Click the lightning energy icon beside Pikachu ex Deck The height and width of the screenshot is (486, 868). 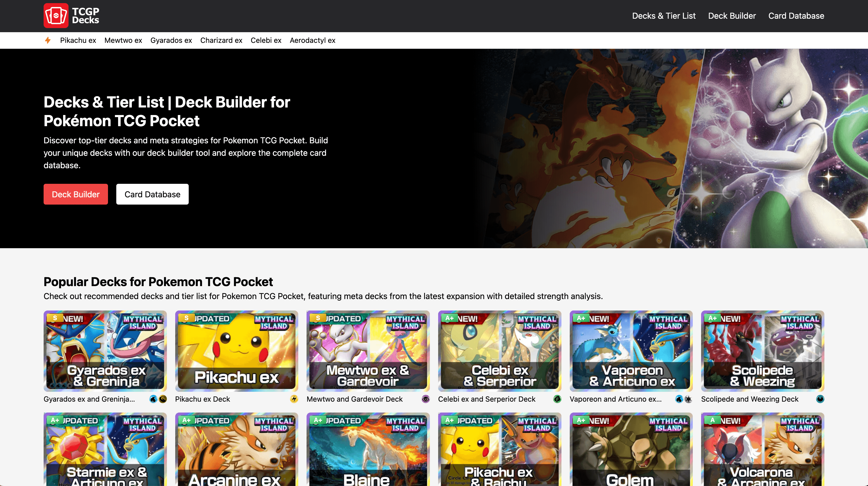[294, 399]
